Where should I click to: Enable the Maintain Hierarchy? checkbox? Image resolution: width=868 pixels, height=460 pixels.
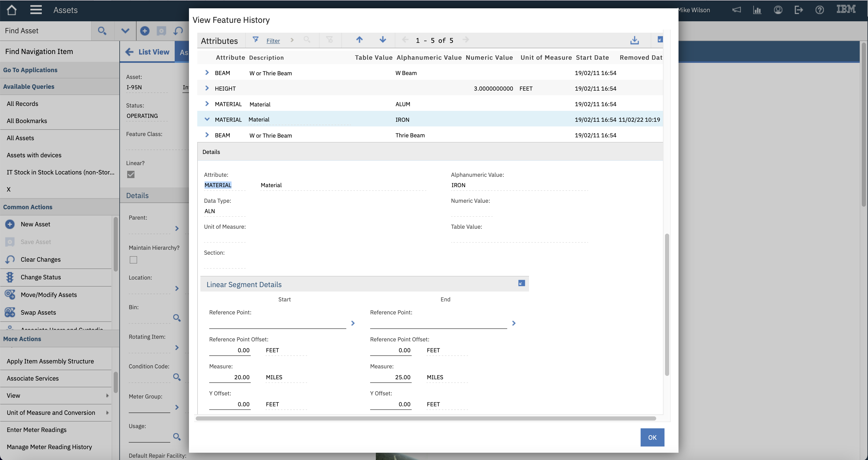[133, 260]
